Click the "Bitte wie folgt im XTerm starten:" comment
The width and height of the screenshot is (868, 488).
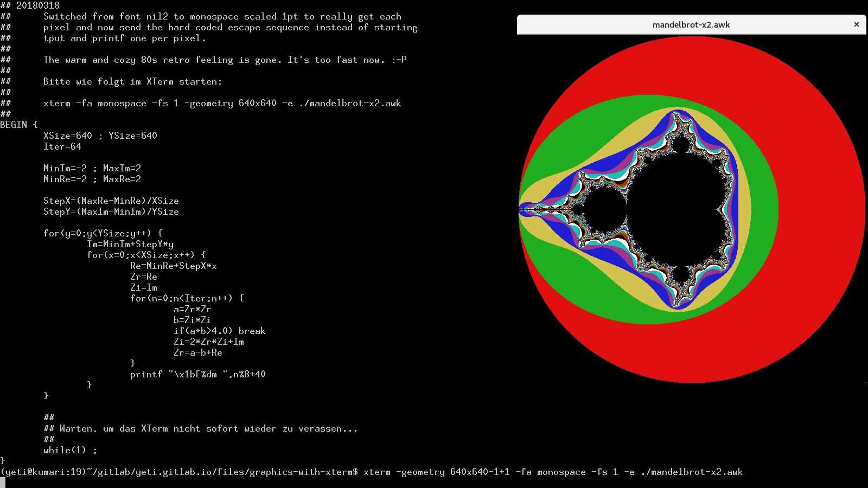tap(132, 81)
